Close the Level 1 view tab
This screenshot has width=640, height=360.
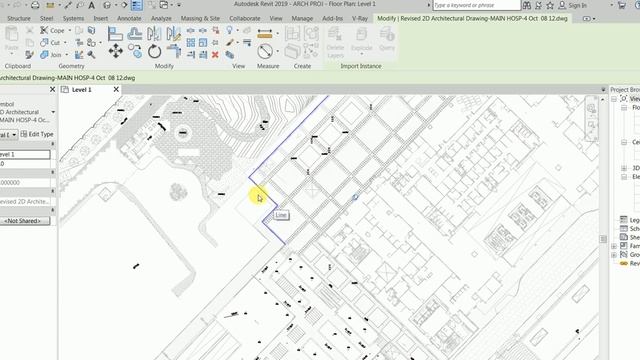[x=116, y=89]
